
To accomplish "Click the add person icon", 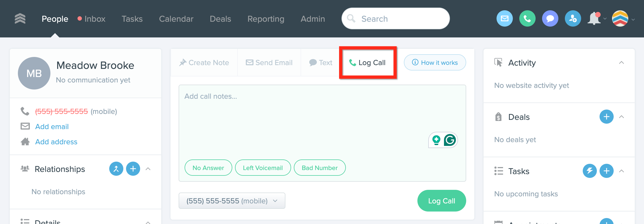I will coord(573,19).
